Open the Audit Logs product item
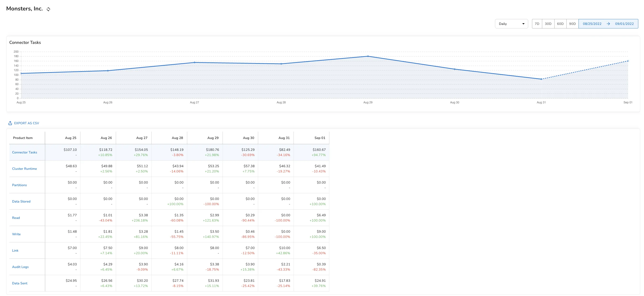Viewport: 644px width, 296px height. click(x=20, y=267)
